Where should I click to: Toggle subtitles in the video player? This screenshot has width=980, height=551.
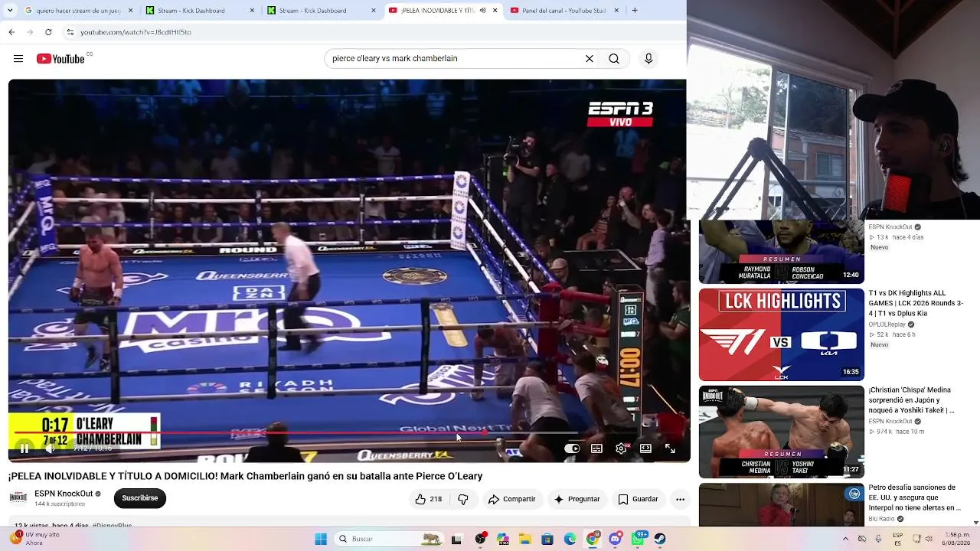pos(596,448)
